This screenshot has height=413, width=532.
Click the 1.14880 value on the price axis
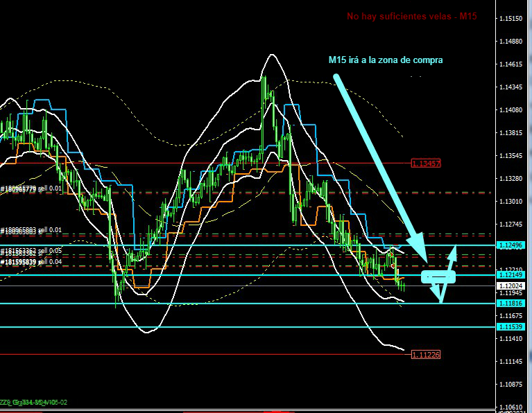click(511, 42)
